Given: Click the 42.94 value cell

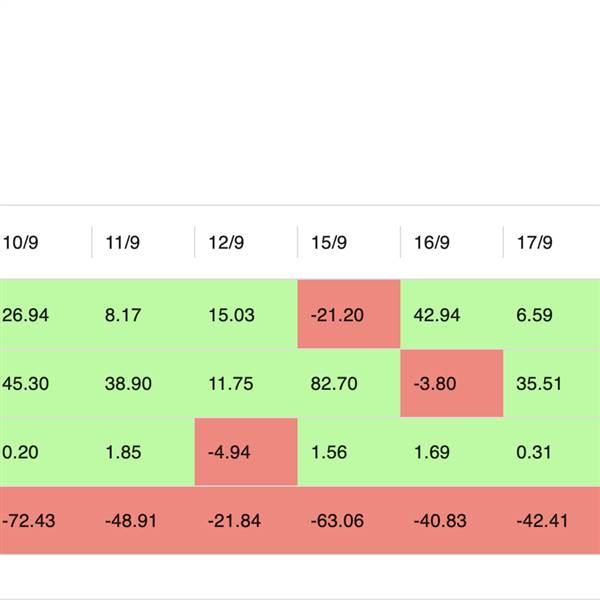Looking at the screenshot, I should point(451,315).
